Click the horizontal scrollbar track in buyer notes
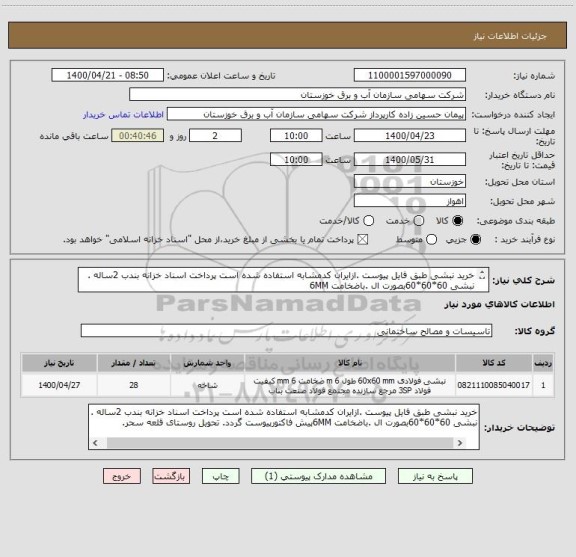 coord(280,443)
